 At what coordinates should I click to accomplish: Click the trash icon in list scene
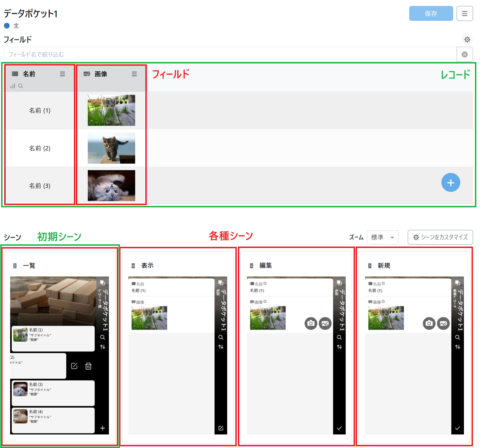[88, 366]
